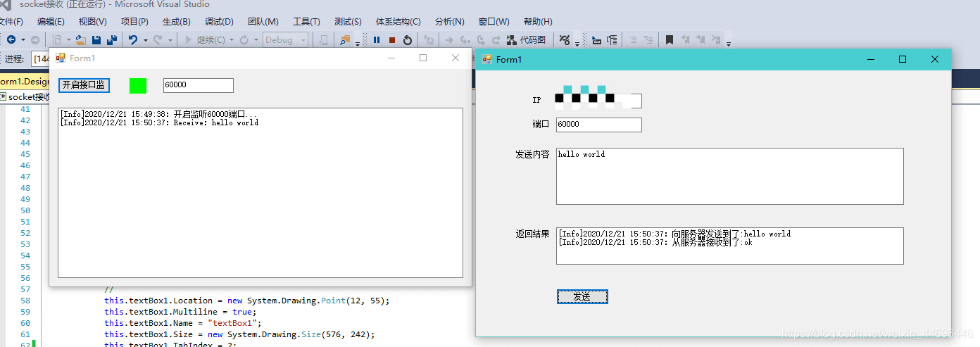Click the Visual Studio logo icon
Screen dimensions: 980x347
point(6,5)
